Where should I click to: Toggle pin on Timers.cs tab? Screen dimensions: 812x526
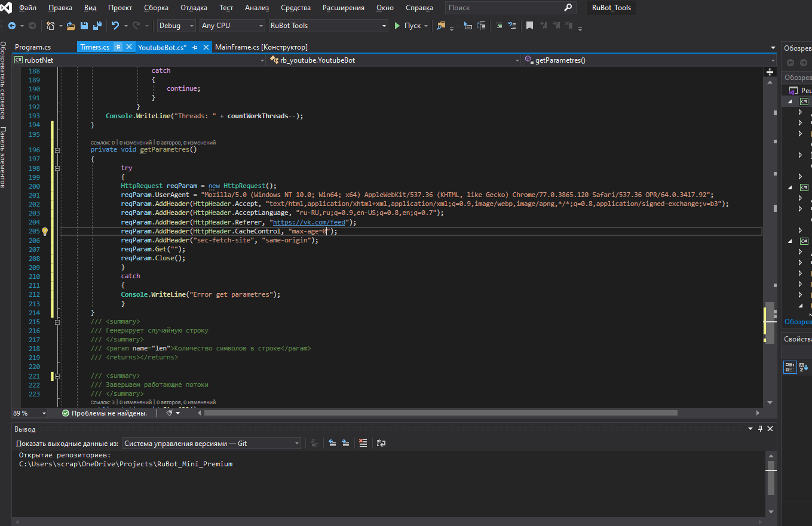point(118,47)
